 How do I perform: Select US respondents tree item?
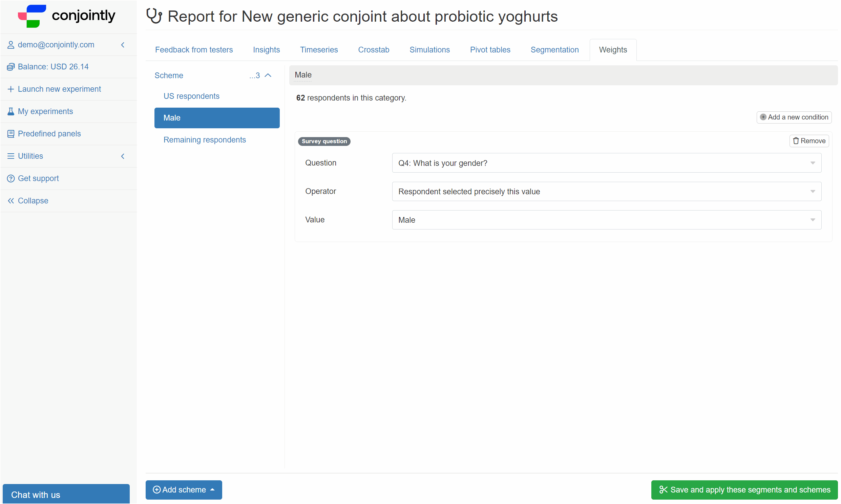click(x=191, y=95)
